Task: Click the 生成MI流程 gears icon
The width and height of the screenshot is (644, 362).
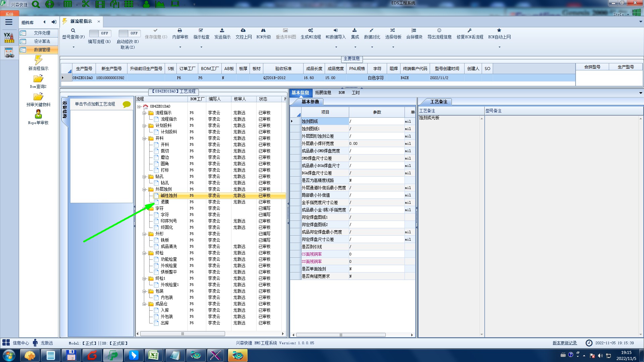Action: (x=311, y=31)
